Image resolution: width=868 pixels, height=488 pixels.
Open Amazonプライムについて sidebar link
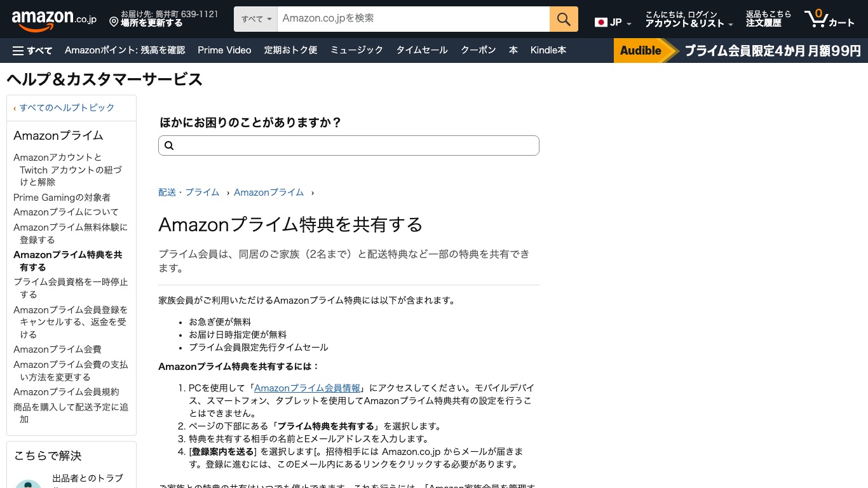(x=66, y=212)
